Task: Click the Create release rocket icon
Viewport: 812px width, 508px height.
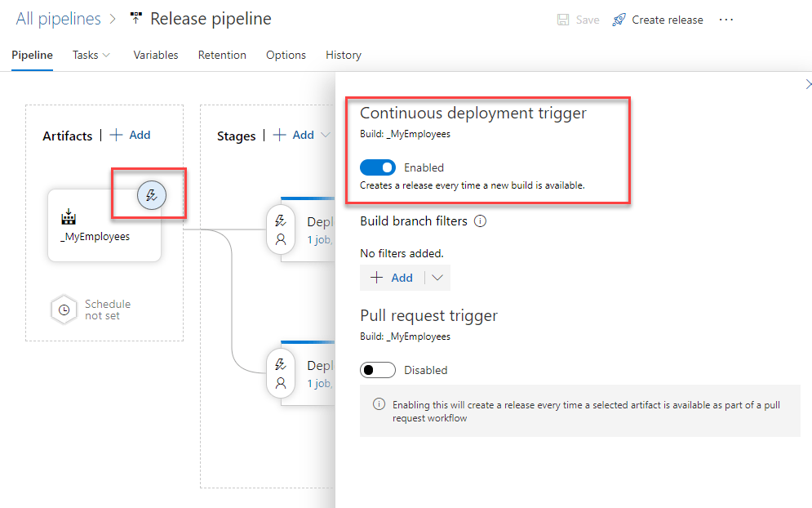Action: [619, 20]
